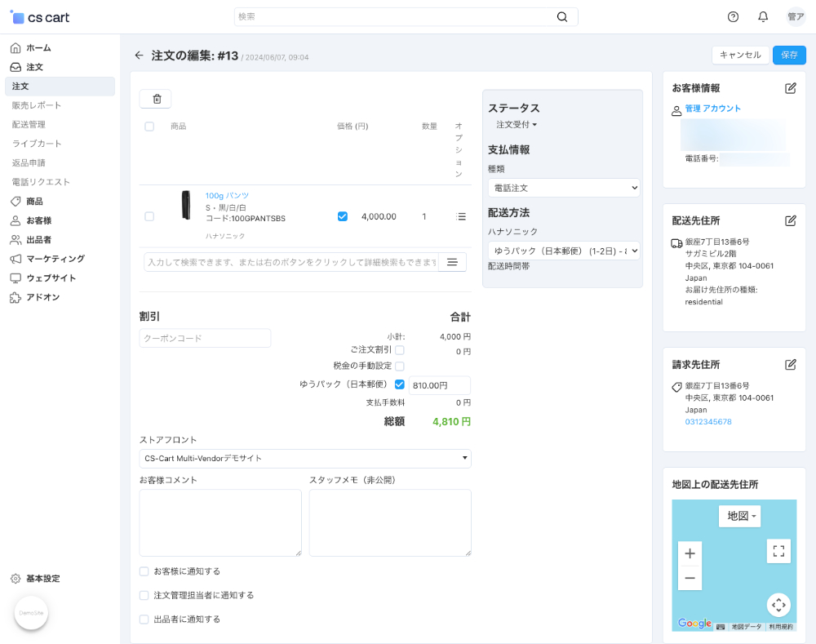816x644 pixels.
Task: Edit billing address with pencil icon
Action: 790,365
